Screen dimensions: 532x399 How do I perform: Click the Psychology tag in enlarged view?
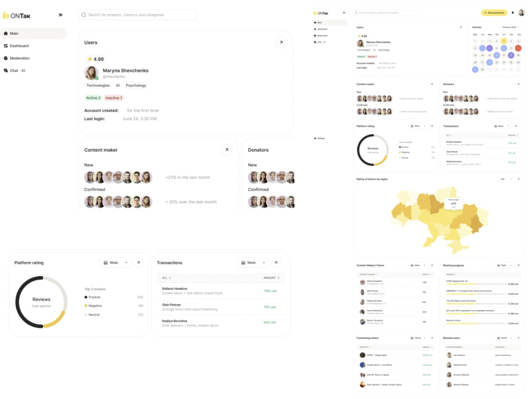(136, 86)
